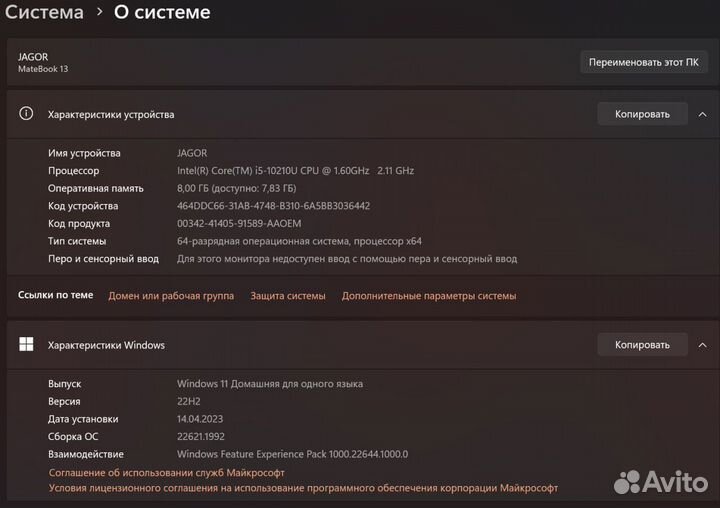Copy Windows specifications with Копировать
The width and height of the screenshot is (720, 508).
(x=642, y=344)
